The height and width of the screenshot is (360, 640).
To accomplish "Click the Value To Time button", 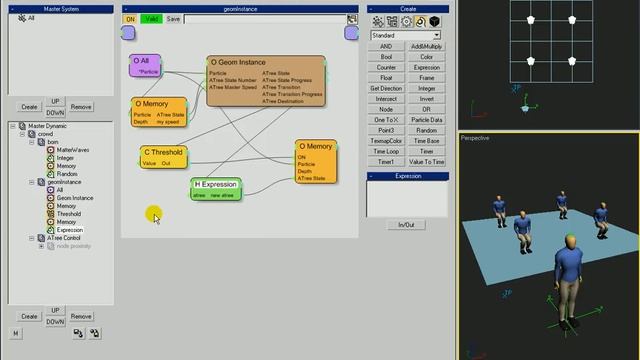I will pos(427,162).
